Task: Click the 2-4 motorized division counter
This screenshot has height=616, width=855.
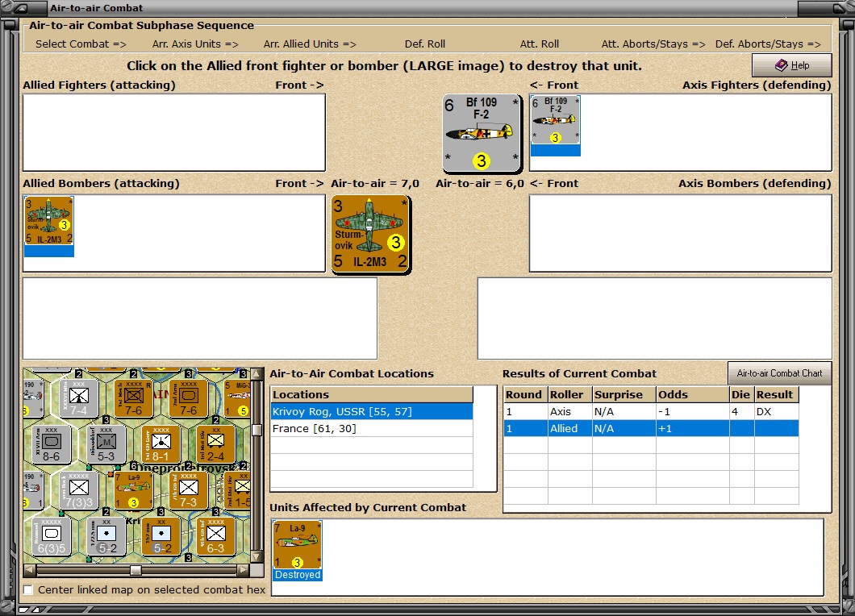Action: pos(216,444)
